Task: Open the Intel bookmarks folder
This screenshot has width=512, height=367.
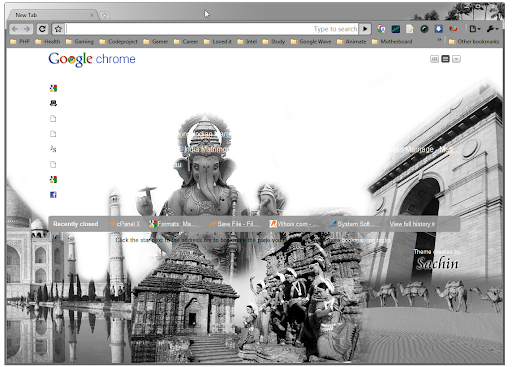Action: (247, 42)
